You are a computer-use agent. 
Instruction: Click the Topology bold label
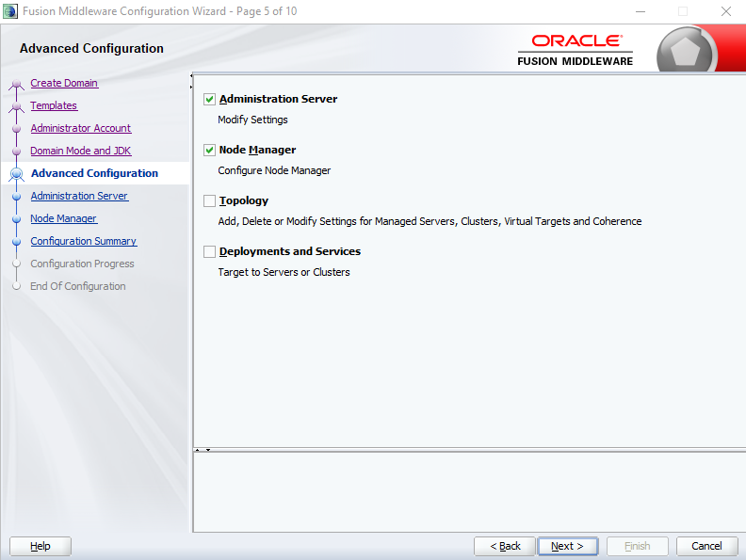pyautogui.click(x=244, y=200)
